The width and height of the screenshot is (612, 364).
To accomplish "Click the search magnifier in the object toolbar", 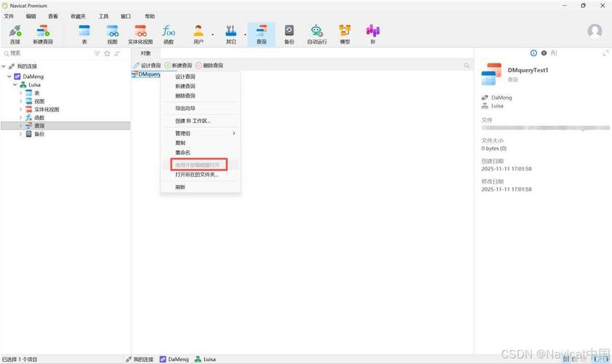I will click(x=466, y=66).
